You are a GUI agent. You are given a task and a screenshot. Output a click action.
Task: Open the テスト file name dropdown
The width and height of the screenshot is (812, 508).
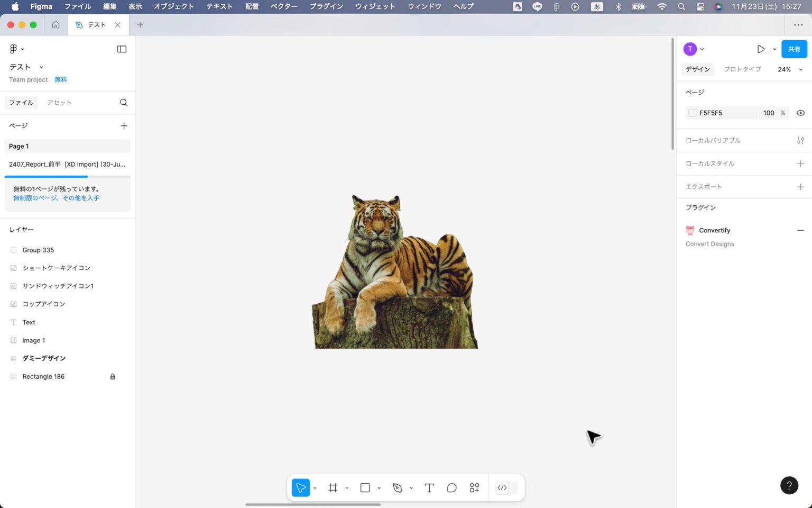[42, 67]
